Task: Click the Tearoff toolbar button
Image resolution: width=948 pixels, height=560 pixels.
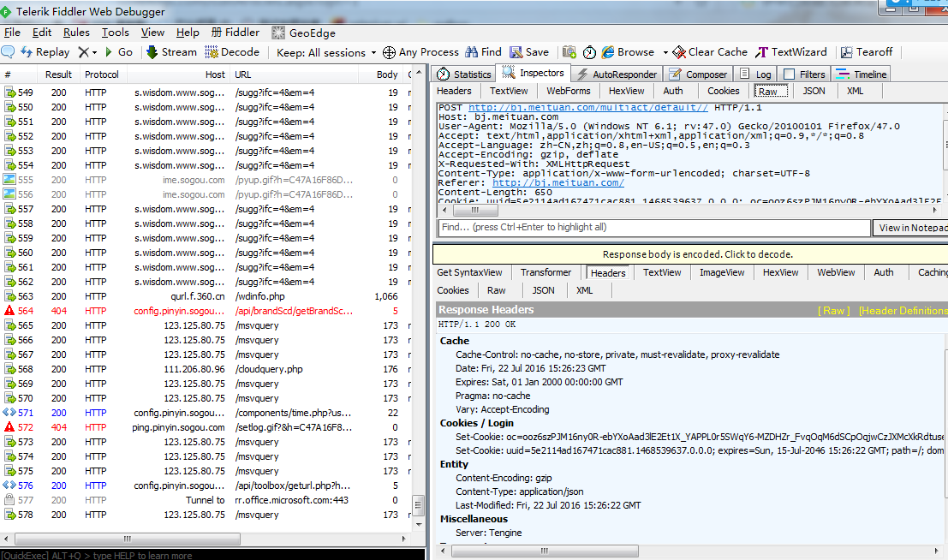Action: (867, 52)
